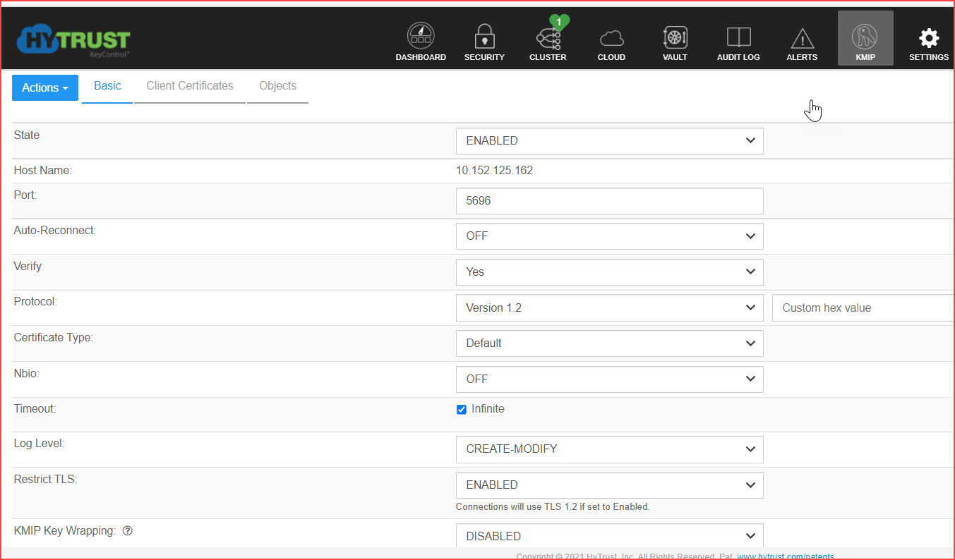Image resolution: width=955 pixels, height=560 pixels.
Task: Click the Auto-Reconnect label
Action: tap(55, 230)
